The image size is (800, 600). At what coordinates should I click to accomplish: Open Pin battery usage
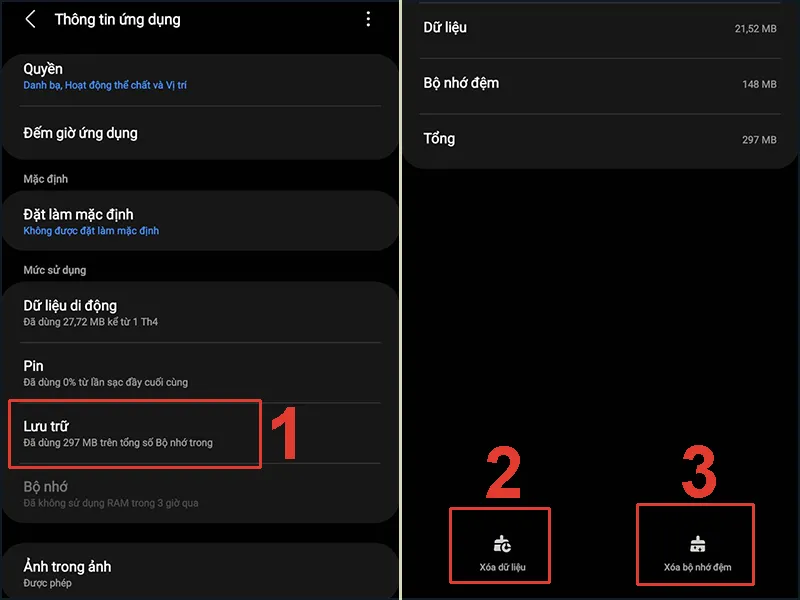click(x=200, y=373)
